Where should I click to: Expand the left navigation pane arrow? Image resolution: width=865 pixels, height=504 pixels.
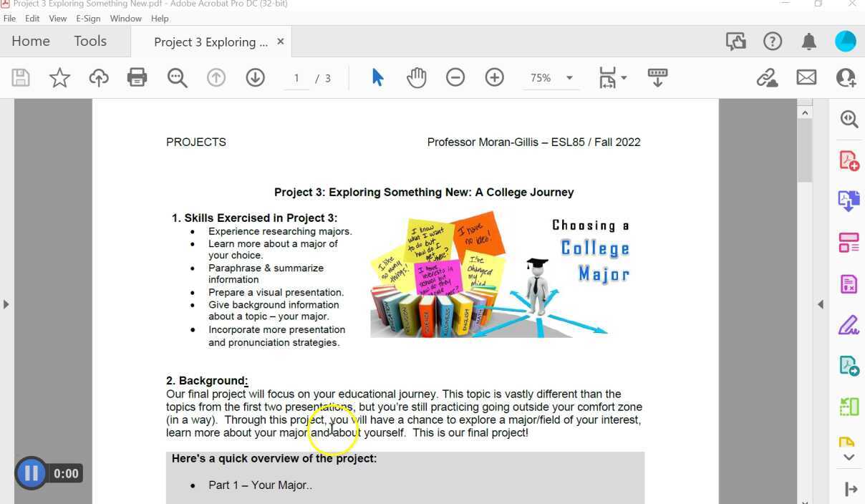pyautogui.click(x=6, y=304)
